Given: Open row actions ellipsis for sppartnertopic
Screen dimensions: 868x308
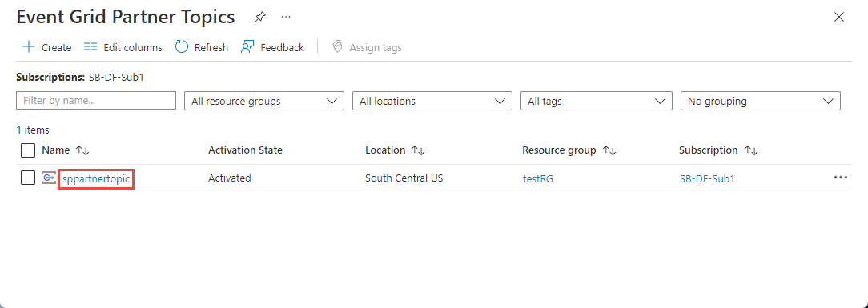Looking at the screenshot, I should [x=840, y=178].
